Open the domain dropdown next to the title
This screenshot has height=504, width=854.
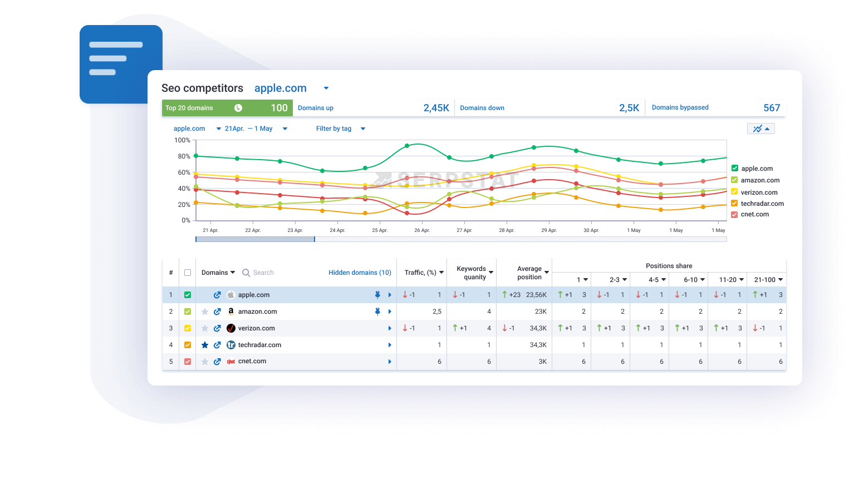click(326, 88)
